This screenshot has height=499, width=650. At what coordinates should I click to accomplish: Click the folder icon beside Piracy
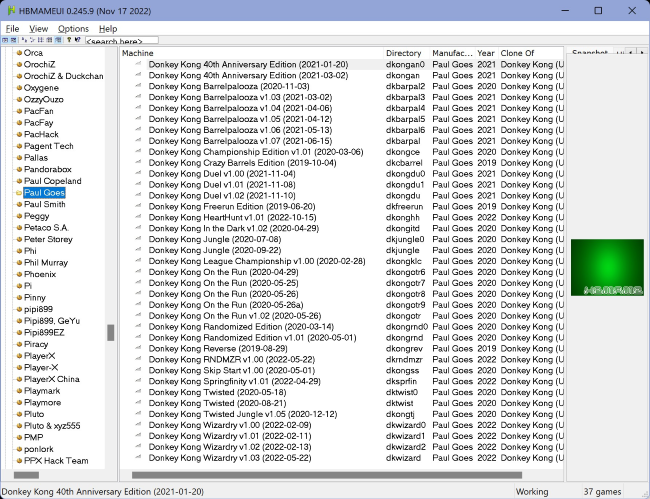(19, 344)
